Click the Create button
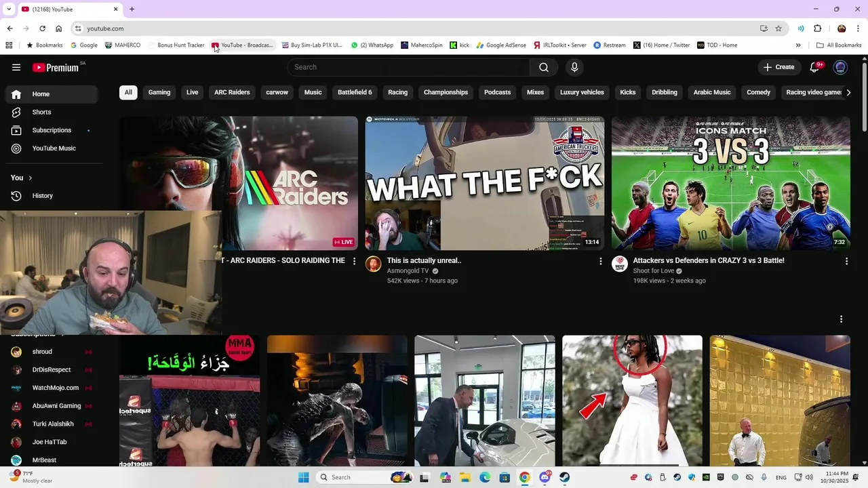This screenshot has width=868, height=488. click(x=778, y=67)
